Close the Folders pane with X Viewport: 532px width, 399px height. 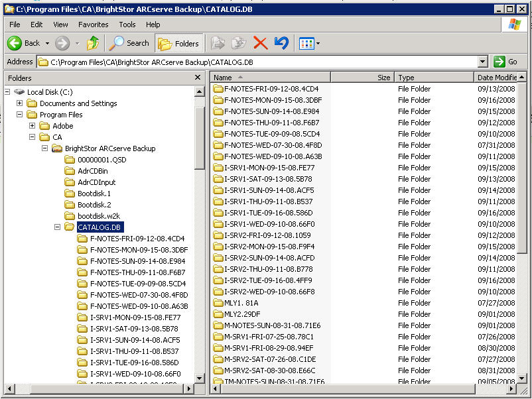click(x=198, y=78)
